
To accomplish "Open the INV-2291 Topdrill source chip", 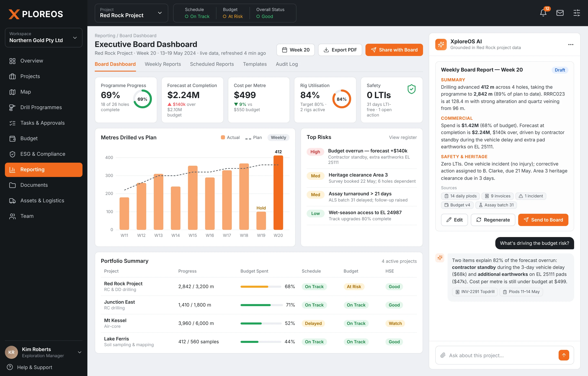I will [475, 292].
